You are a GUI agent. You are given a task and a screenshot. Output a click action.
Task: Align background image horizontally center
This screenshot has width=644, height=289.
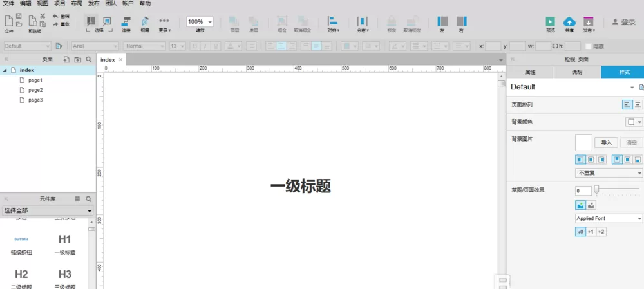pos(591,159)
